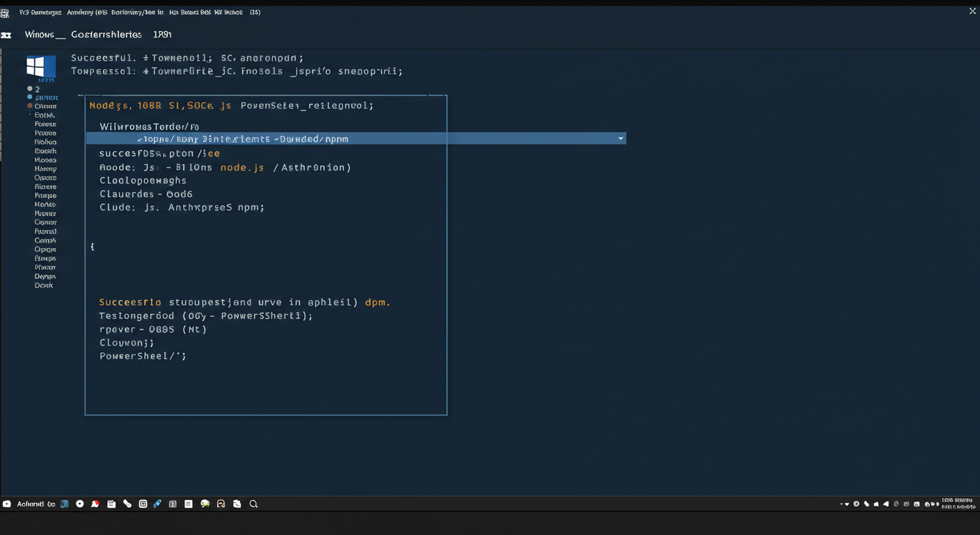The width and height of the screenshot is (980, 535).
Task: Select the tab title beginning 'Winows'
Action: (x=97, y=34)
